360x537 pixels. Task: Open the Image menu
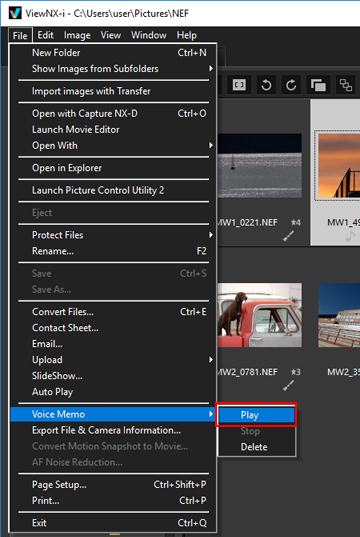[x=77, y=35]
